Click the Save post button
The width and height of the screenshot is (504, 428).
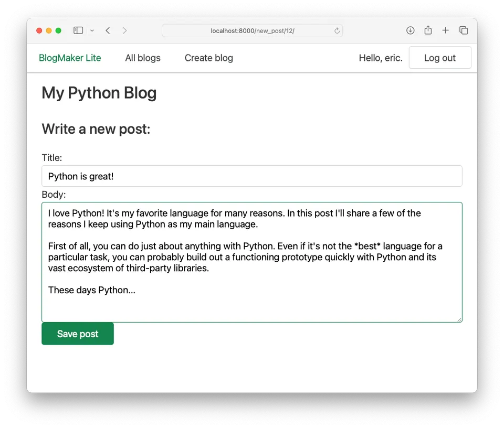[77, 334]
